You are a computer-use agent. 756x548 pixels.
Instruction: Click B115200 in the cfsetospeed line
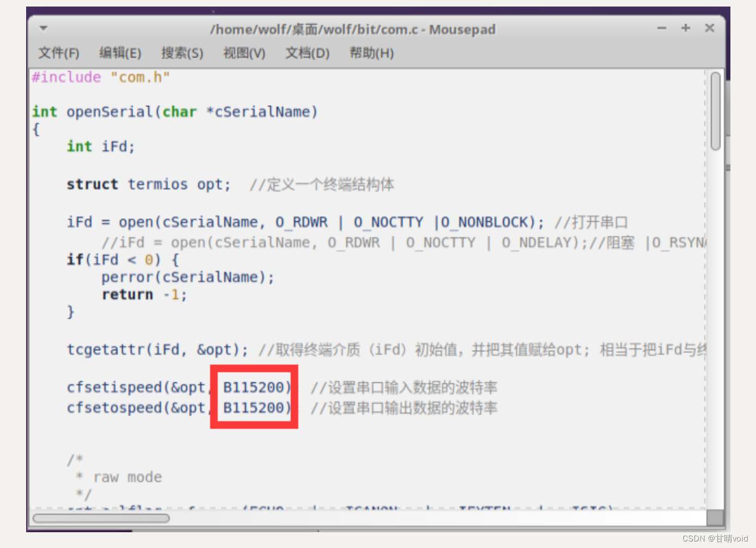(x=254, y=408)
